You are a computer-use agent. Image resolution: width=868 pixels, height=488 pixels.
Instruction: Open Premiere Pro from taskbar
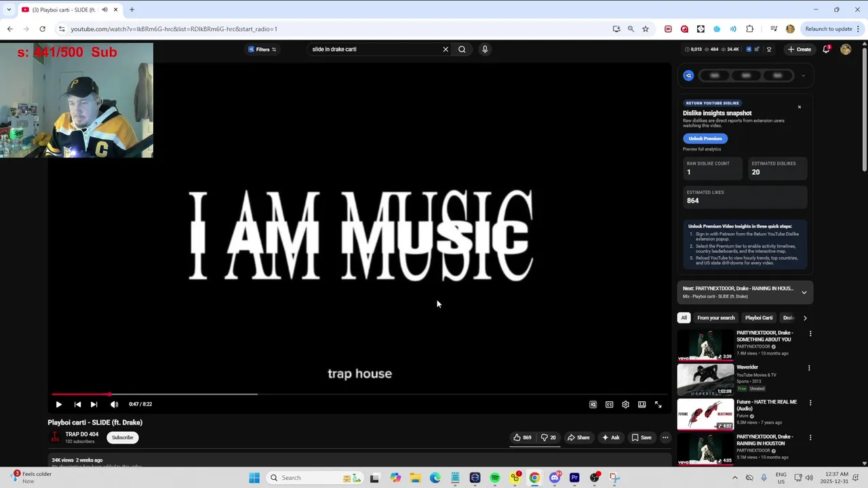click(574, 478)
